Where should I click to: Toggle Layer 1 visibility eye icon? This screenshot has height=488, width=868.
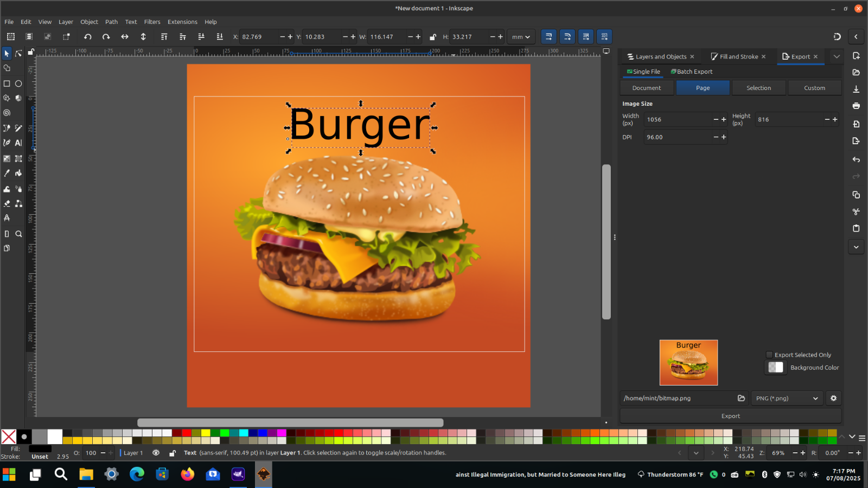click(x=156, y=453)
